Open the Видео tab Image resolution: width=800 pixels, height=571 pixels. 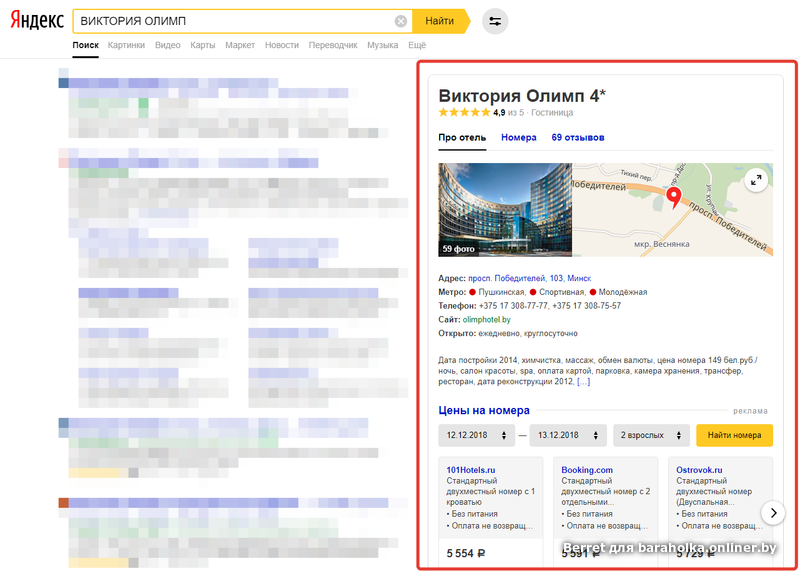(168, 45)
